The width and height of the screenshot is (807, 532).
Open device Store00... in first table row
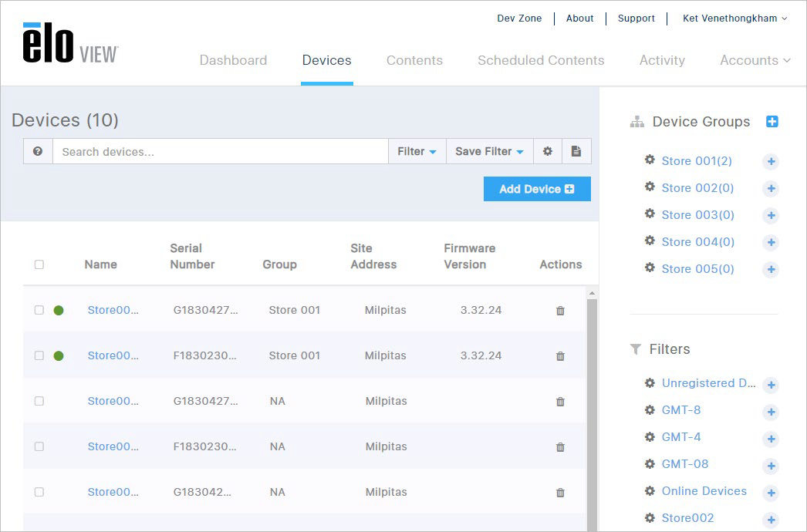[x=113, y=310]
